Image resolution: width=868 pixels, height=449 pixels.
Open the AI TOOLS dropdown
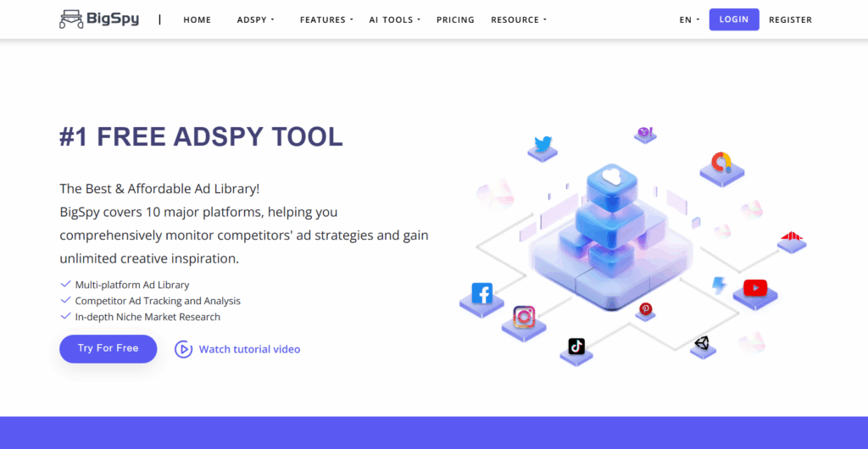pyautogui.click(x=395, y=19)
